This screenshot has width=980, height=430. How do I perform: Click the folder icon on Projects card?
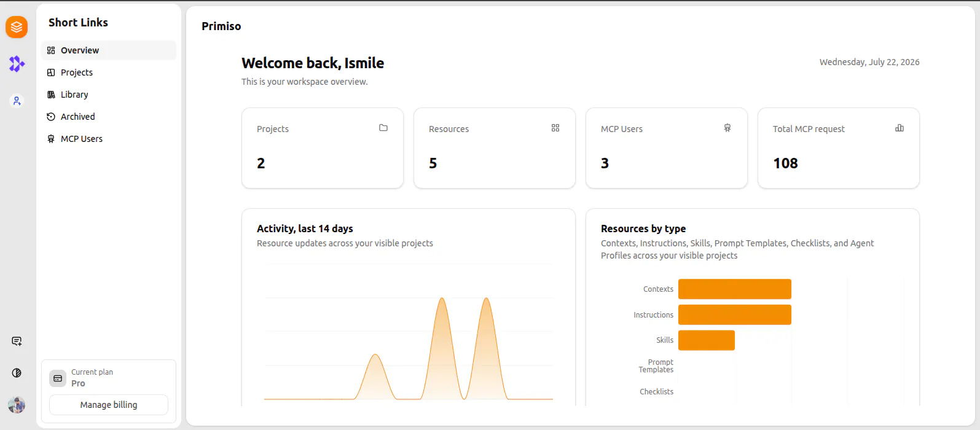point(383,128)
